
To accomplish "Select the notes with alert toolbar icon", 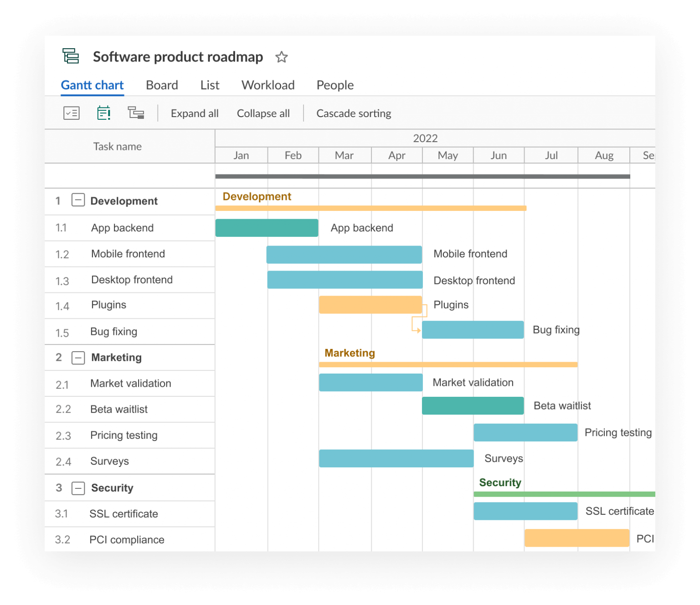I will (103, 113).
